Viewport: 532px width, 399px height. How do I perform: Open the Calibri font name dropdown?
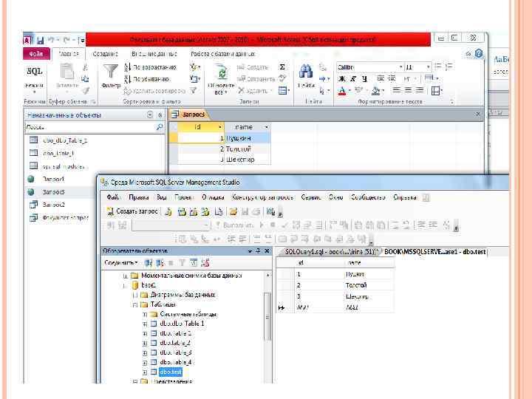coord(400,67)
